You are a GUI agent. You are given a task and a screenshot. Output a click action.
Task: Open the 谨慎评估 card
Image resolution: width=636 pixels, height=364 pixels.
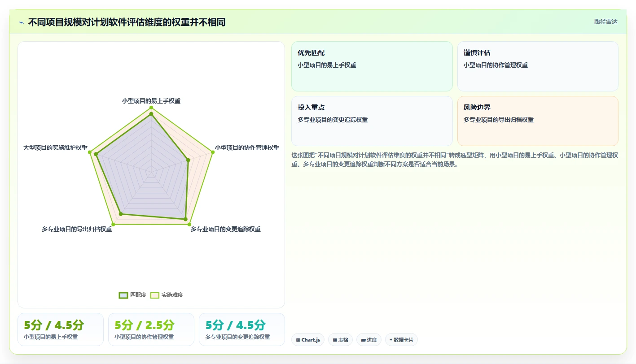[x=538, y=66]
